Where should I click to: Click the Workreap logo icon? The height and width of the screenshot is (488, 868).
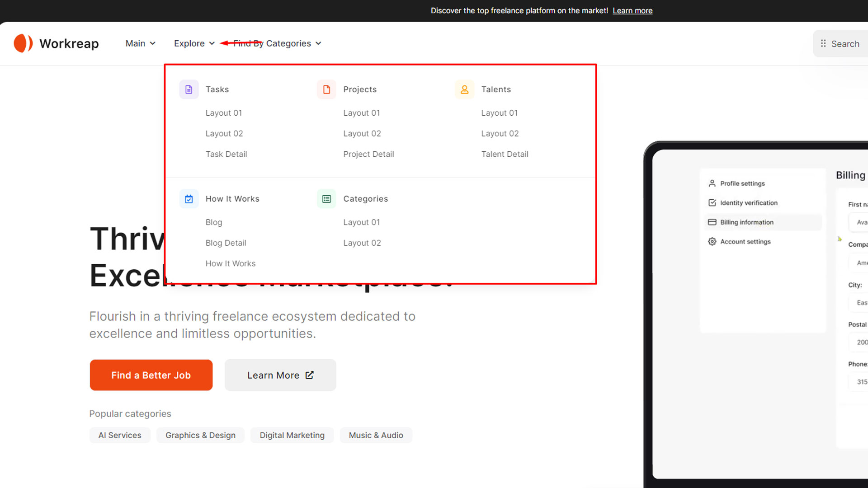(x=23, y=43)
